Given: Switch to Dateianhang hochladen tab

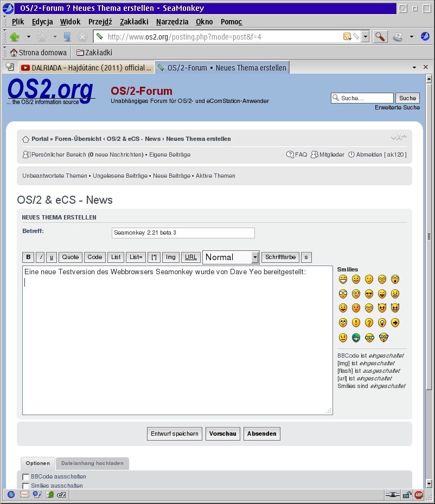Looking at the screenshot, I should click(x=92, y=463).
